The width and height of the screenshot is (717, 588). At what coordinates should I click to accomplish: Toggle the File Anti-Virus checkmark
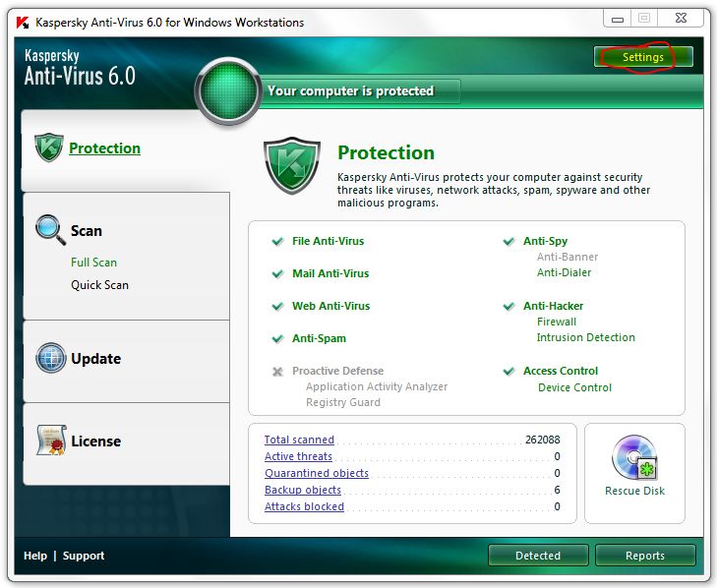(x=277, y=242)
